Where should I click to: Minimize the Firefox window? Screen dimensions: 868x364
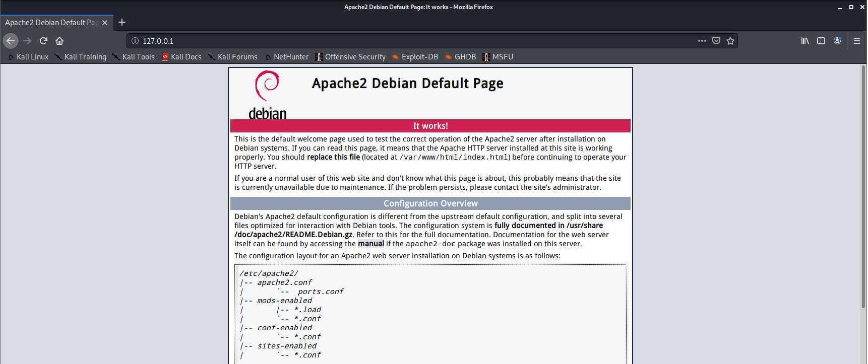coord(840,7)
